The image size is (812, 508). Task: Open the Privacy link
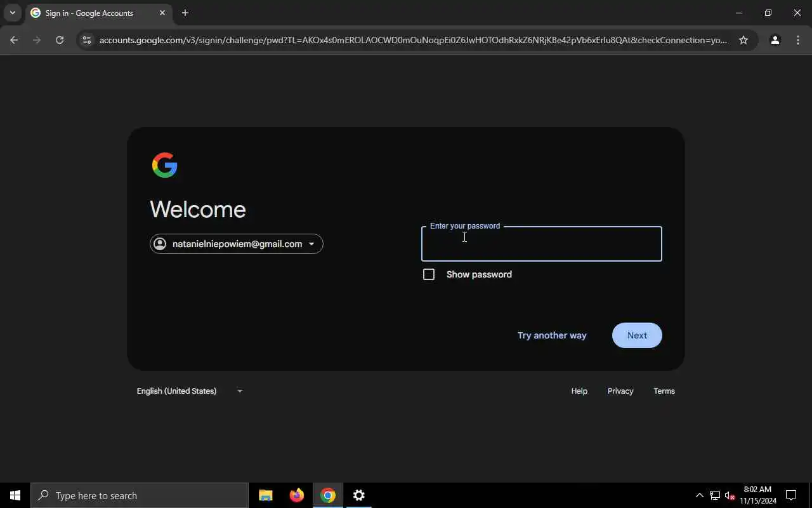pos(620,391)
